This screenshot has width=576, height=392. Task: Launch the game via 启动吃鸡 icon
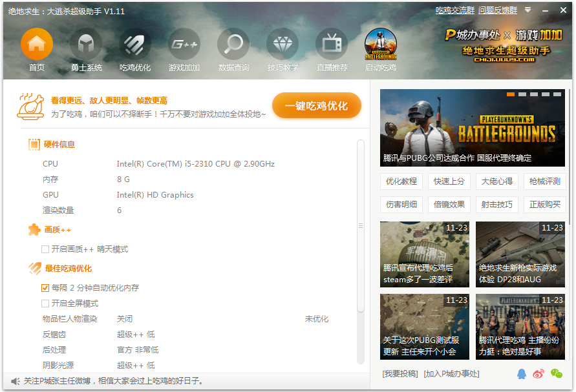click(x=381, y=44)
